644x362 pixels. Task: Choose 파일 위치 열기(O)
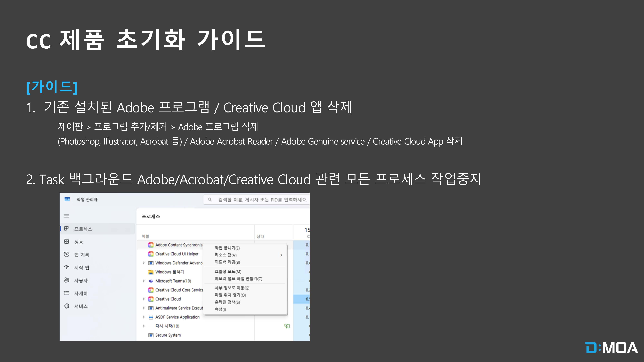tap(245, 295)
